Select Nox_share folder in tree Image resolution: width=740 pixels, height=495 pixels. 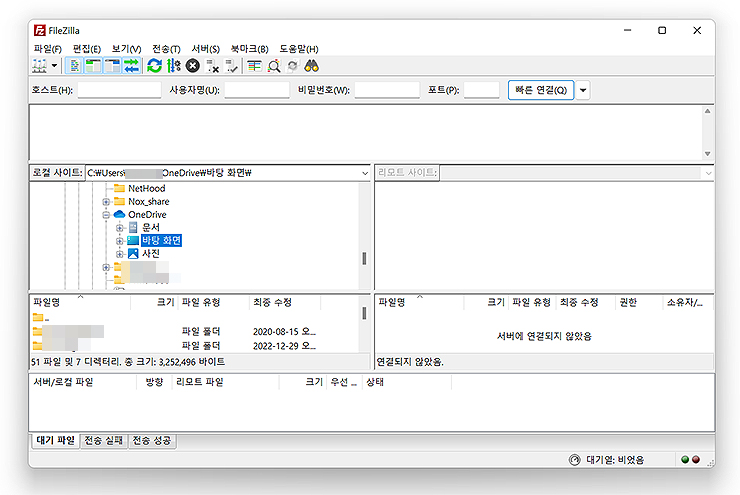(x=149, y=201)
